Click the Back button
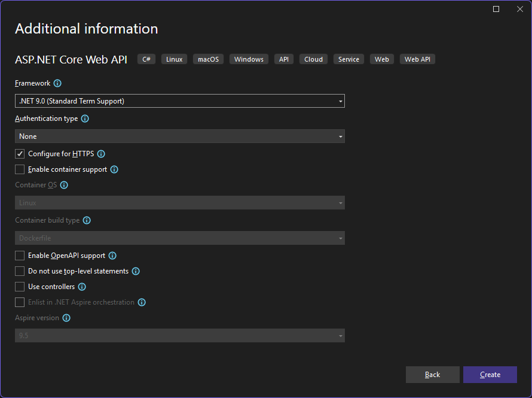 click(x=432, y=374)
